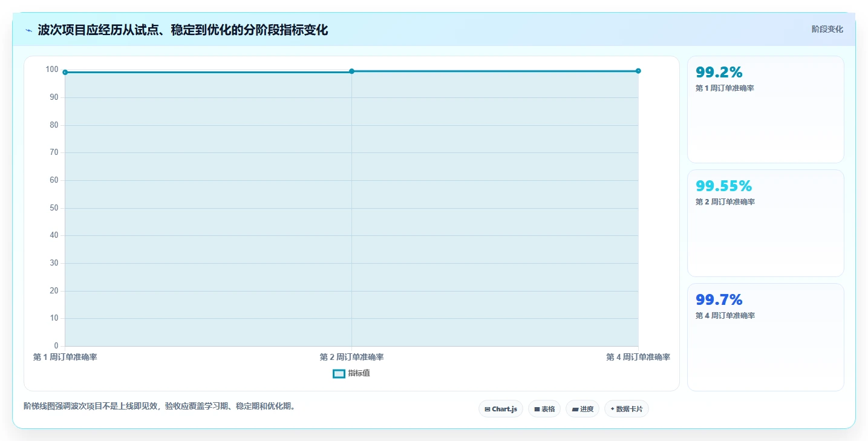This screenshot has height=441, width=868.
Task: Click x-axis label 第 2 周订单准确率
Action: (351, 357)
